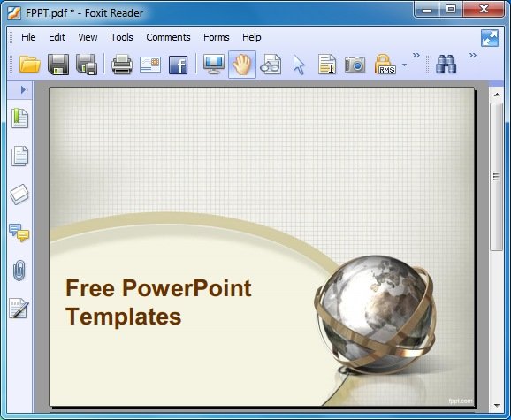
Task: Open the Find binoculars tool
Action: pos(446,65)
